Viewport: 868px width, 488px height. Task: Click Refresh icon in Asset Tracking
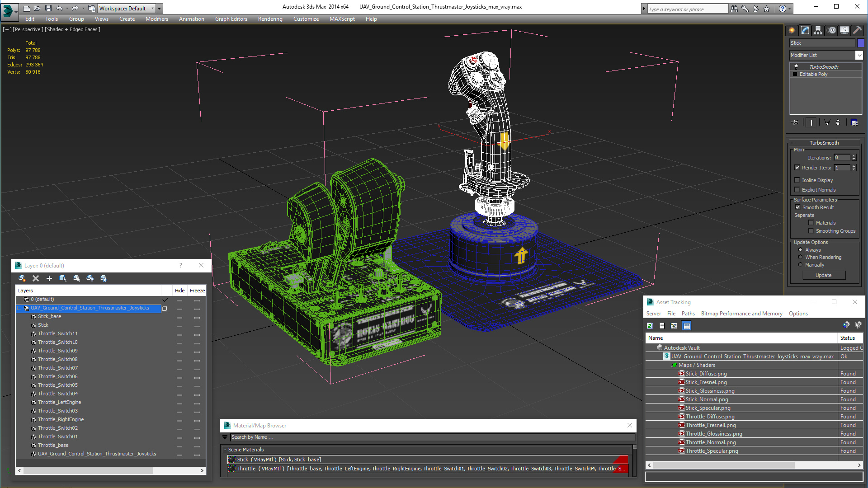coord(650,326)
